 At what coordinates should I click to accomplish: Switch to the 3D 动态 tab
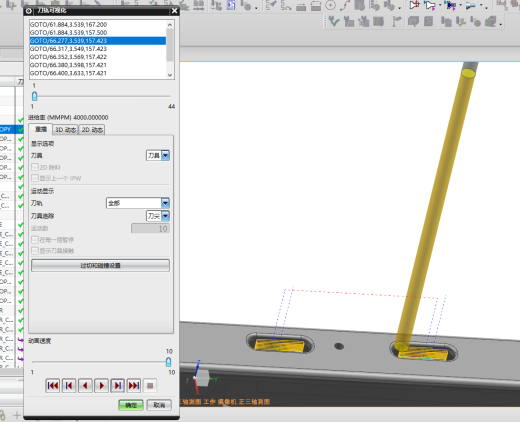coord(65,130)
